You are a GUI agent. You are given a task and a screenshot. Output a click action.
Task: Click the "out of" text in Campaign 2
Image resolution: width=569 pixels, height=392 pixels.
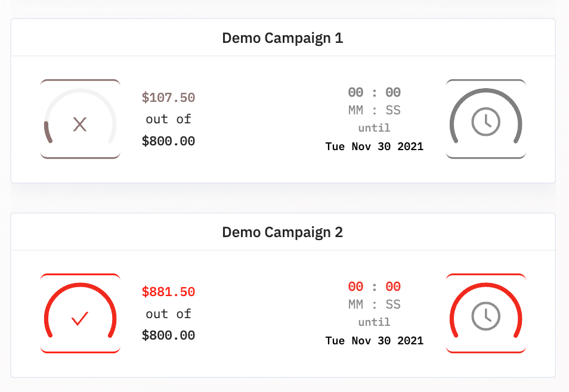coord(168,313)
